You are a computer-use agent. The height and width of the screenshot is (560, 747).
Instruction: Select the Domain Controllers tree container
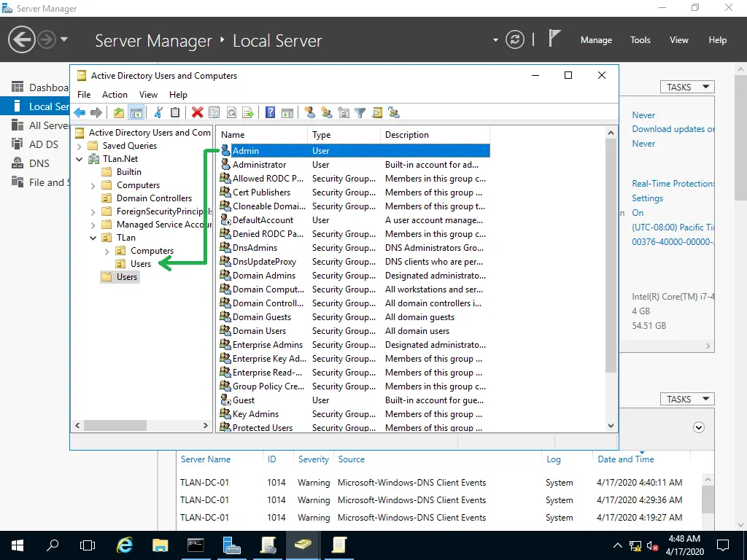click(x=155, y=198)
